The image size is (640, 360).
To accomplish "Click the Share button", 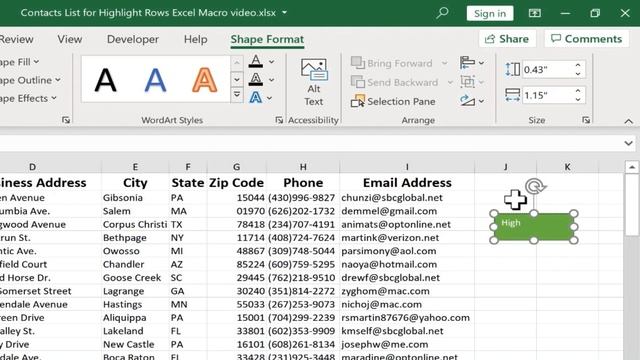I will click(x=507, y=39).
